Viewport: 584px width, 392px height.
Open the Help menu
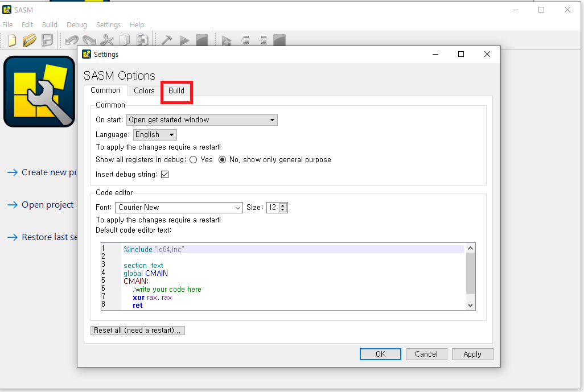137,24
